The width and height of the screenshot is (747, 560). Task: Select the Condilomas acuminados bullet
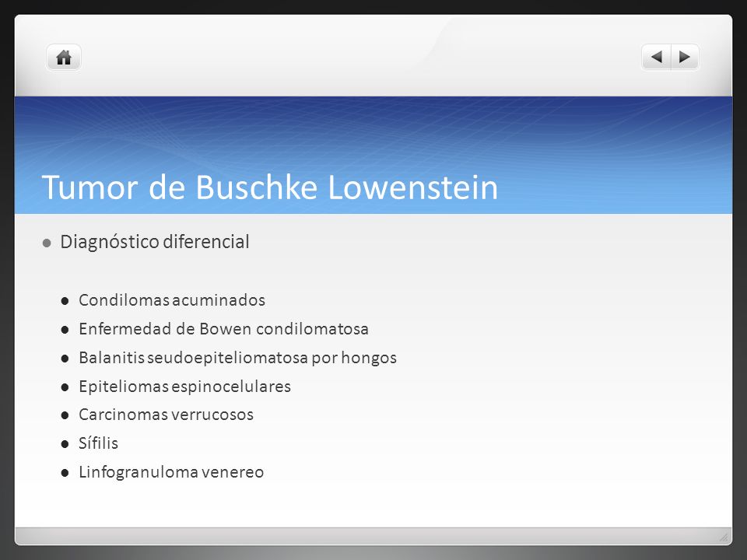[171, 300]
